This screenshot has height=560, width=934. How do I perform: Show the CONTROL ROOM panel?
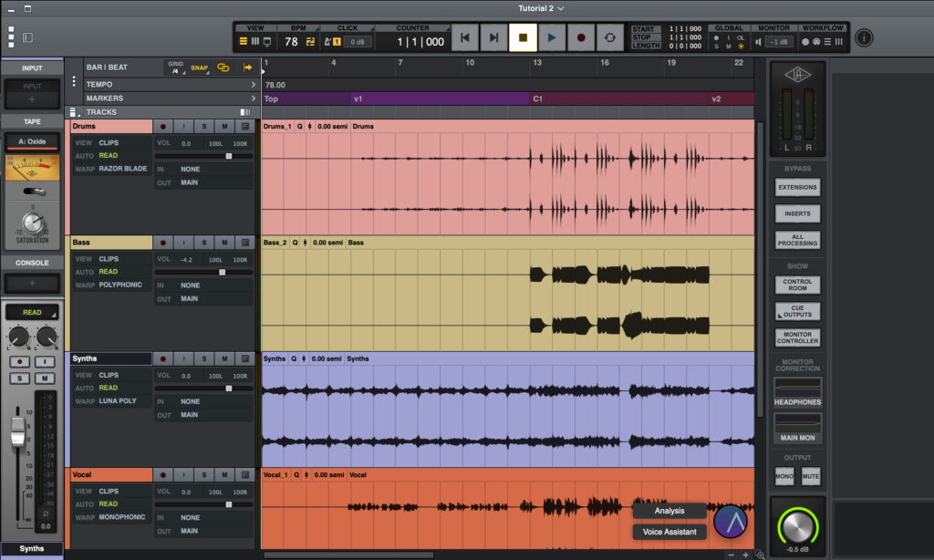point(797,285)
